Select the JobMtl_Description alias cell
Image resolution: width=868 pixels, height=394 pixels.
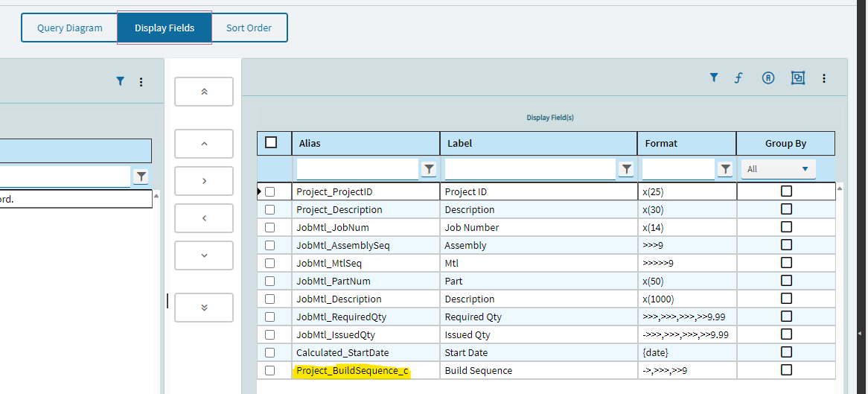(366, 299)
